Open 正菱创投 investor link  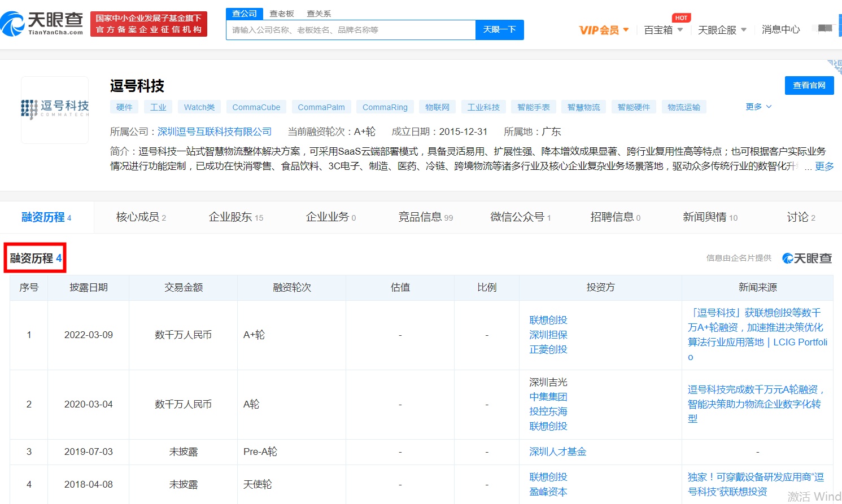548,349
